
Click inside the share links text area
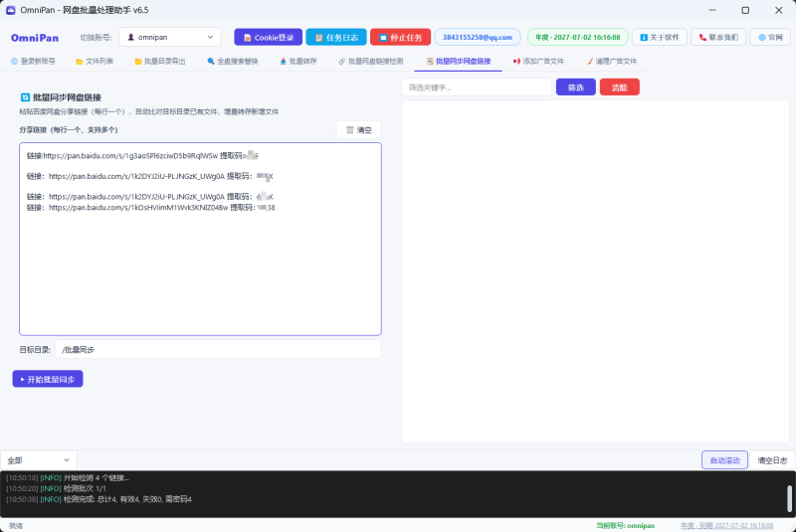click(x=201, y=239)
